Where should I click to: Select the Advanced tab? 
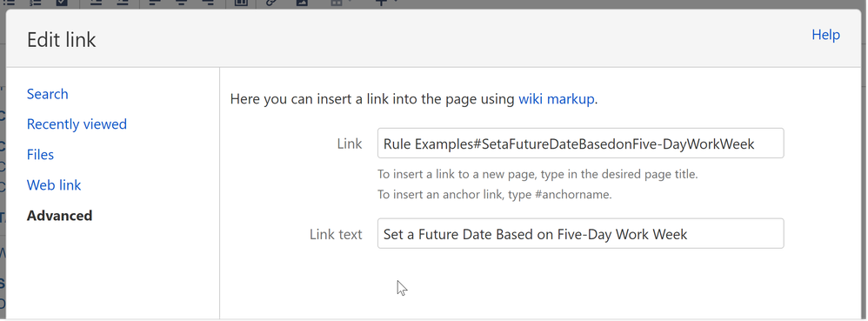click(59, 215)
